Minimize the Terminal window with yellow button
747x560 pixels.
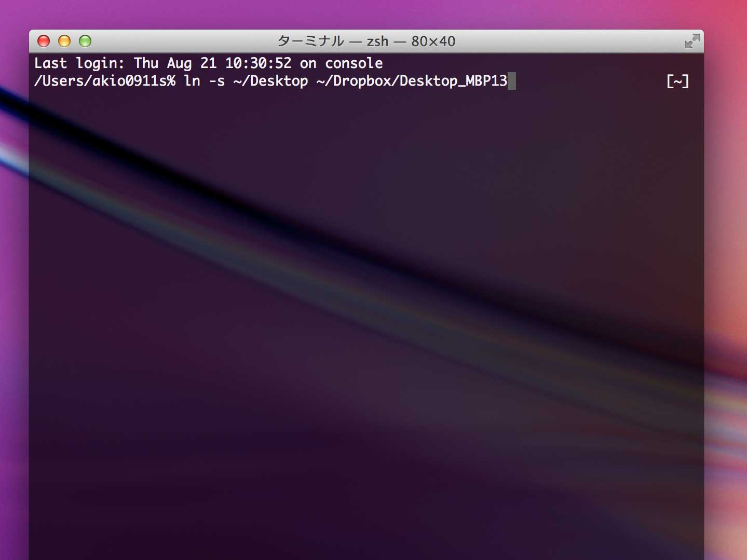[x=64, y=41]
